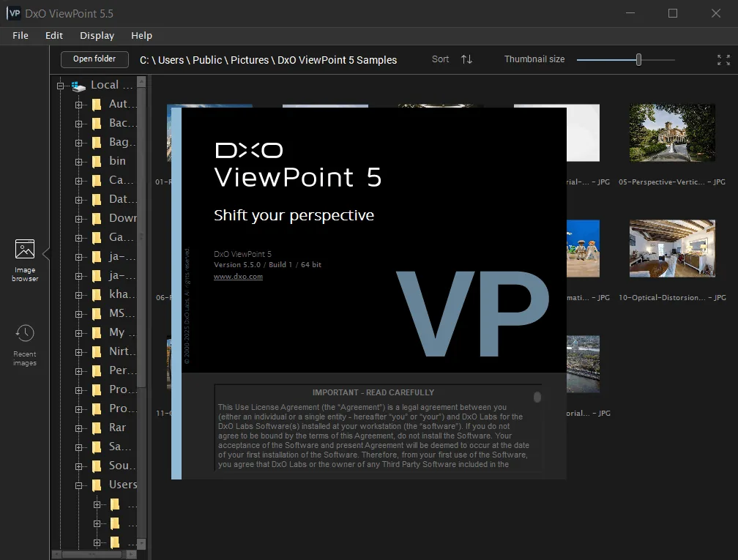Expand the Ga... folder node
The height and width of the screenshot is (560, 738).
tap(78, 238)
